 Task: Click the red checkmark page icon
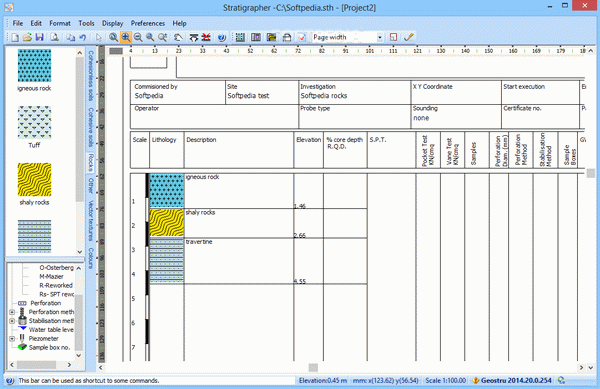[302, 37]
